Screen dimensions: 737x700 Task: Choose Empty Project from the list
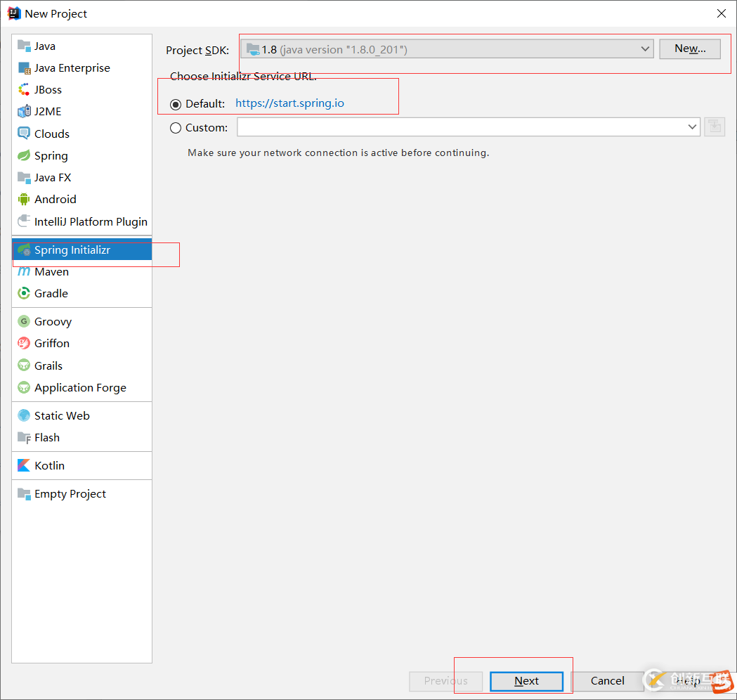tap(70, 494)
